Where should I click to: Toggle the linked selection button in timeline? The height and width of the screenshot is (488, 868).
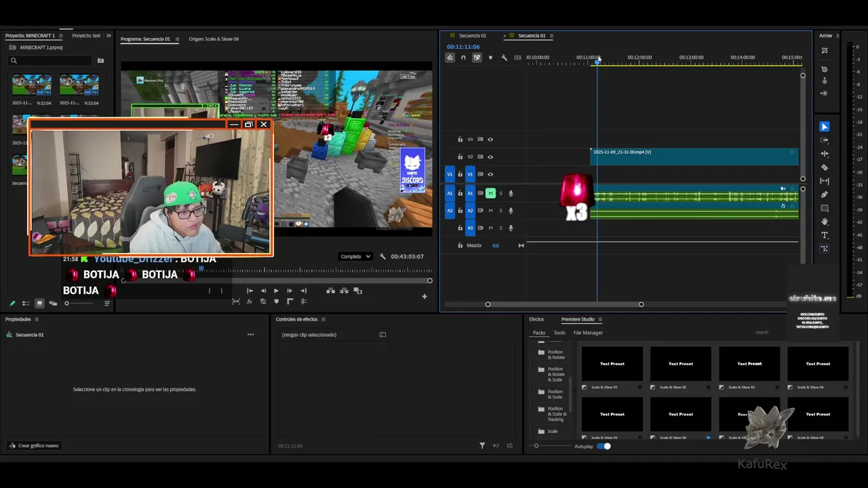coord(477,58)
